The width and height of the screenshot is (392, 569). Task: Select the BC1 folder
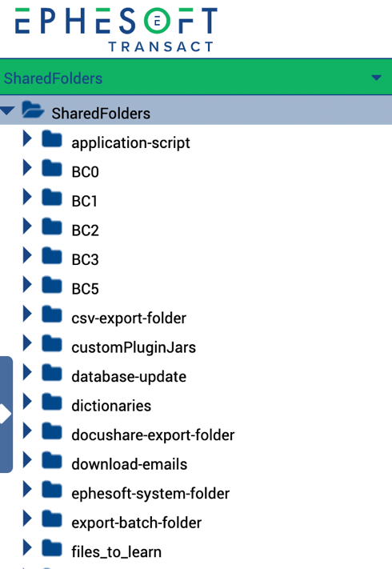(x=84, y=202)
